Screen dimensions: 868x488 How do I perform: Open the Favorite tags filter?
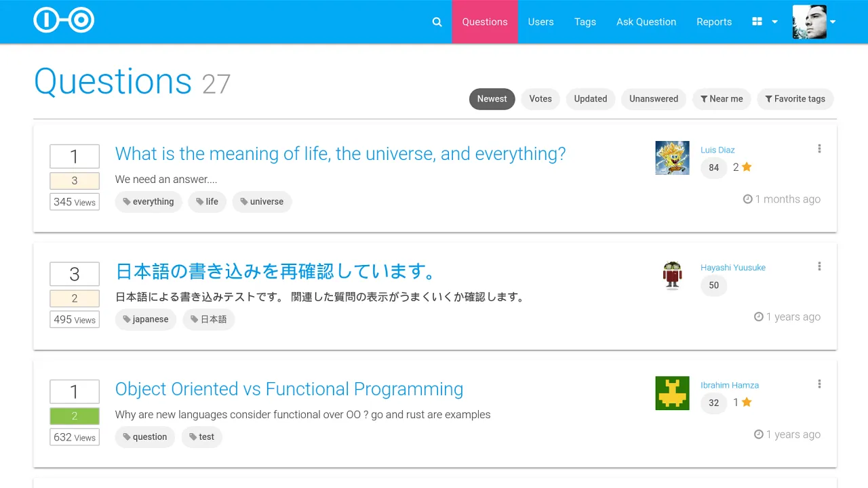(795, 99)
